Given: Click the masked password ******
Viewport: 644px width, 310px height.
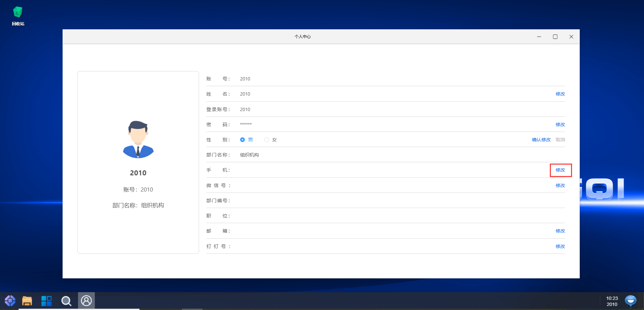Looking at the screenshot, I should (246, 124).
